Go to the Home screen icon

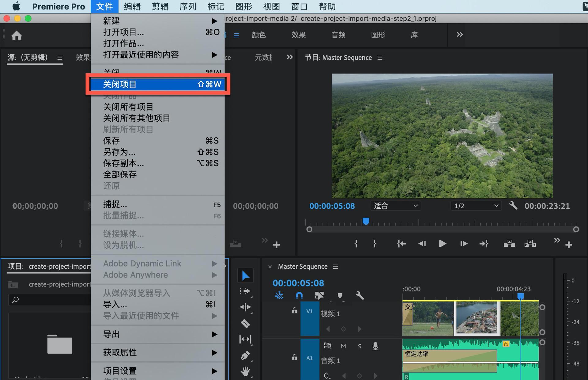click(17, 35)
